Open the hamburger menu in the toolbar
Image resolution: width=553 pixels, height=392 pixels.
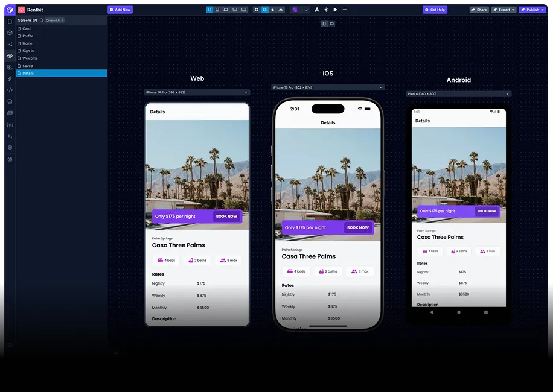(x=344, y=10)
